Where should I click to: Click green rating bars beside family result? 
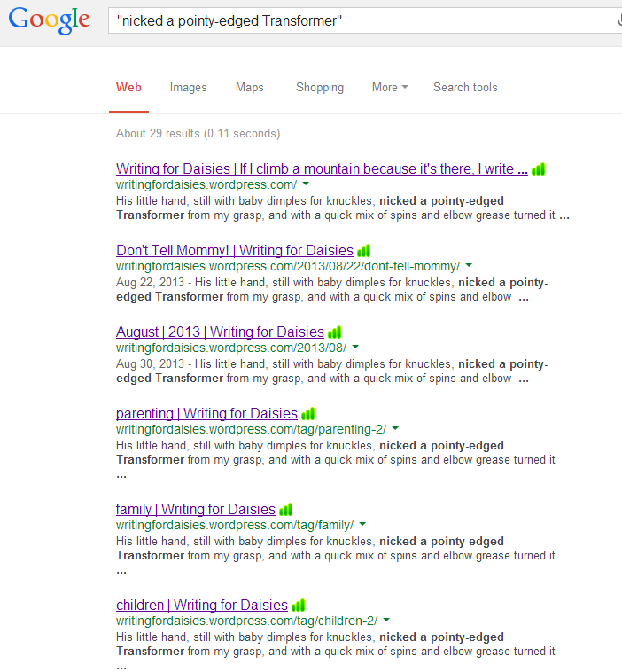click(x=285, y=510)
